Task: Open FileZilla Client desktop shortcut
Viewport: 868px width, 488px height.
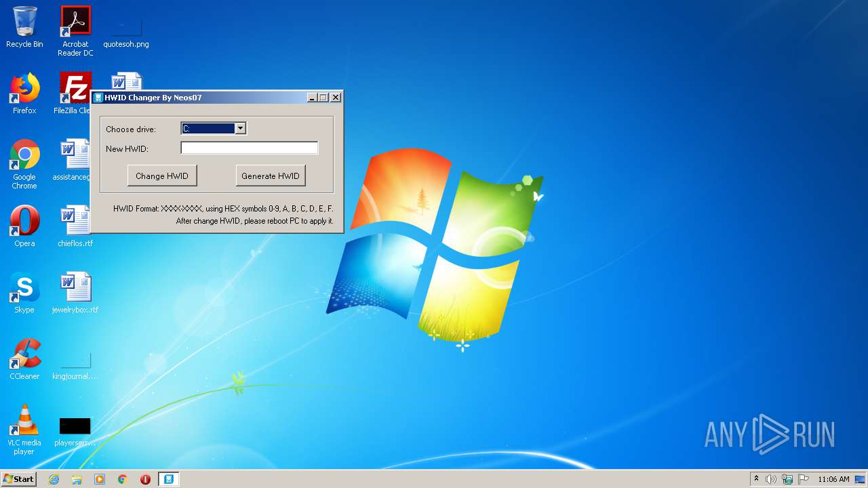Action: coord(73,94)
